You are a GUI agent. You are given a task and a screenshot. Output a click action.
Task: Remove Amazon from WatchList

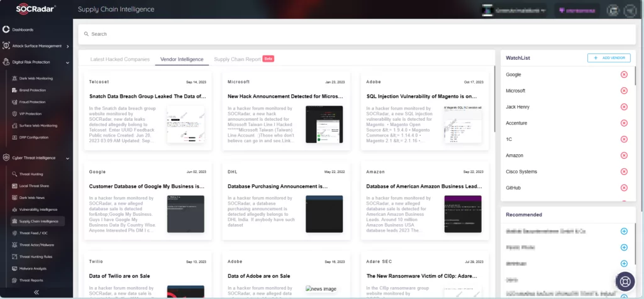click(x=624, y=155)
